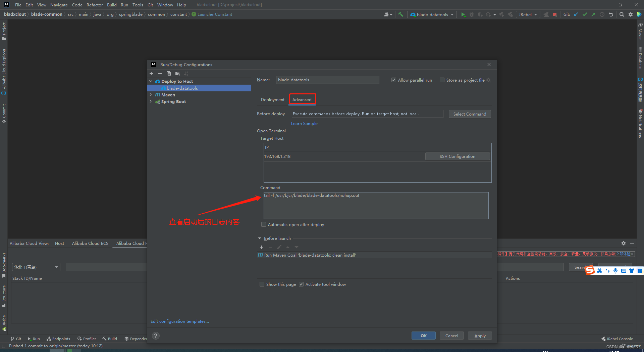
Task: Open the JRebel dropdown in the toolbar
Action: click(x=528, y=14)
